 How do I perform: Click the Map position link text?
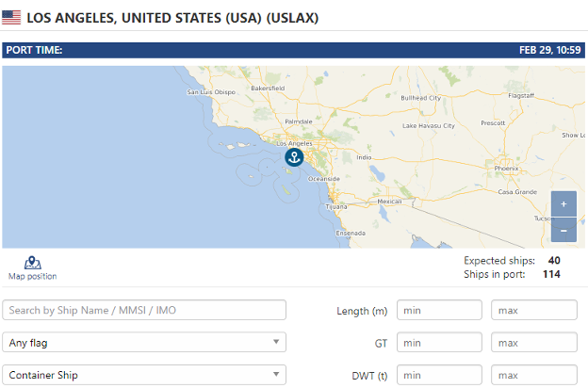33,276
